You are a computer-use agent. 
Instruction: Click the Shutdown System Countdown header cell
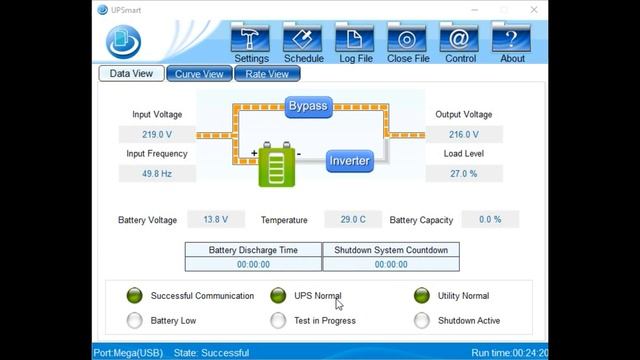pyautogui.click(x=391, y=250)
